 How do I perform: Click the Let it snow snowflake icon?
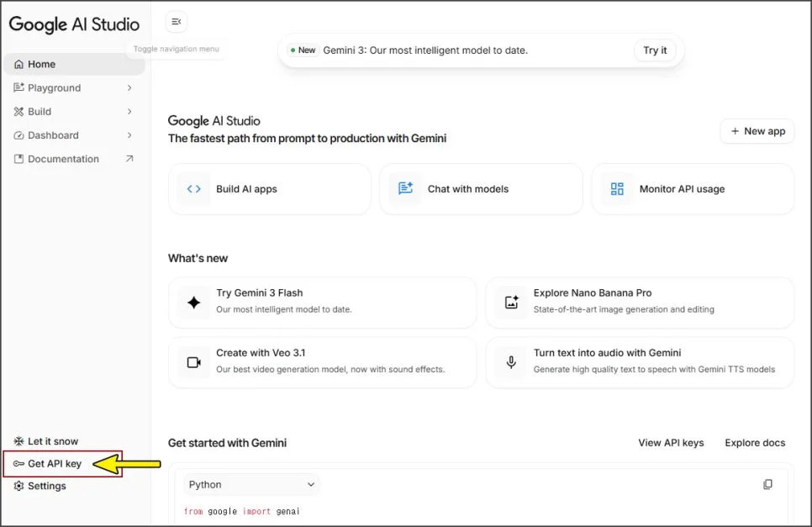click(x=18, y=441)
